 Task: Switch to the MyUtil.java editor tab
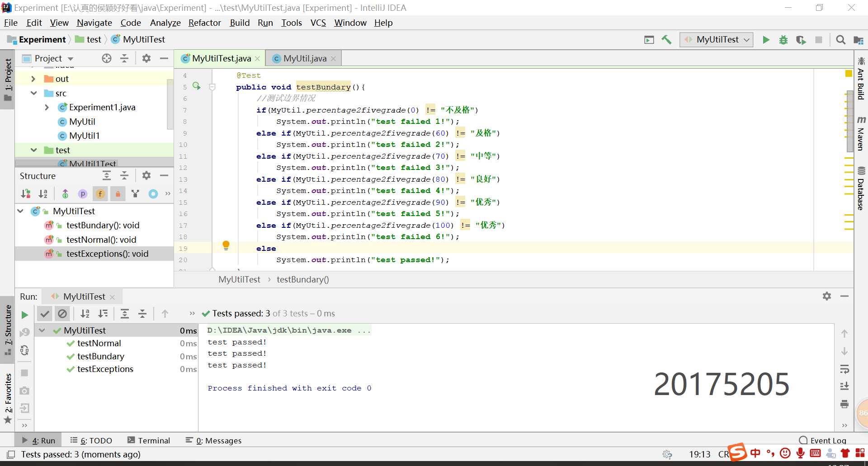point(304,58)
